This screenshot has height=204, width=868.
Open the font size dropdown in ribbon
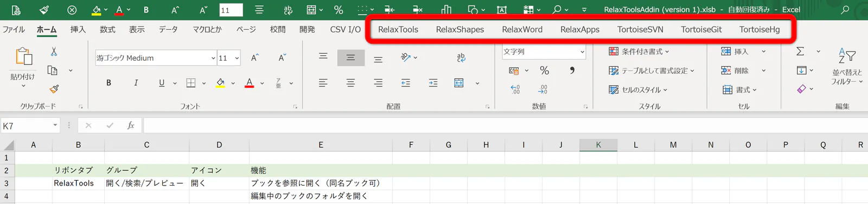click(x=237, y=58)
